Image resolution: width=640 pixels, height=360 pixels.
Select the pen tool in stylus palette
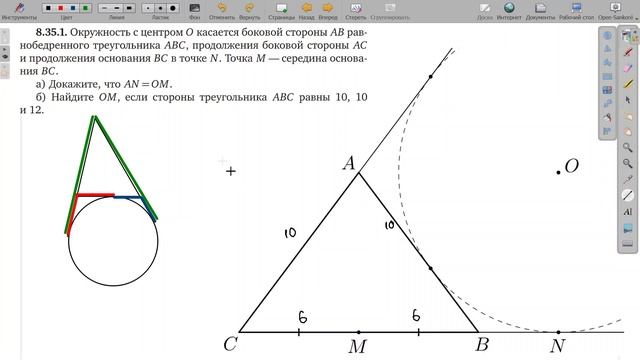pyautogui.click(x=628, y=52)
